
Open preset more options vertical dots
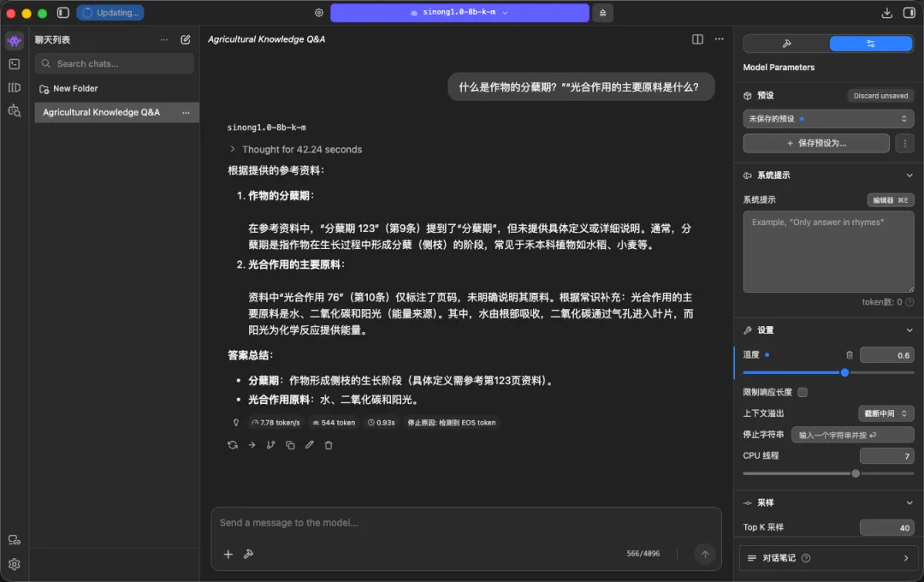click(904, 143)
